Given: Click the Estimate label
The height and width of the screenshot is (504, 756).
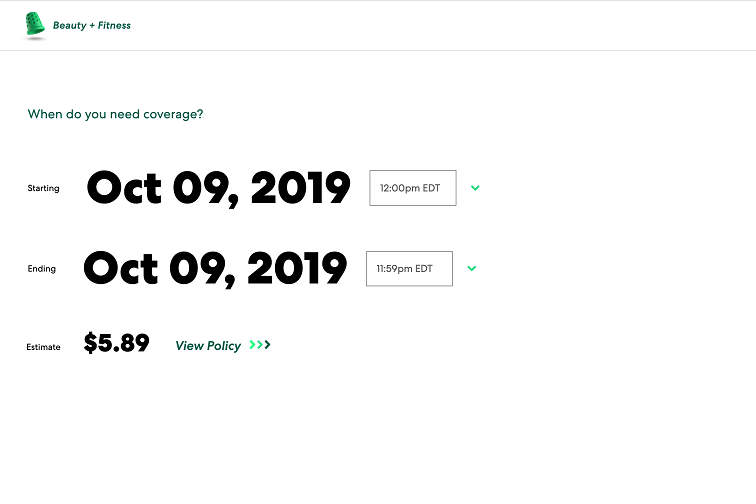Looking at the screenshot, I should coord(43,347).
